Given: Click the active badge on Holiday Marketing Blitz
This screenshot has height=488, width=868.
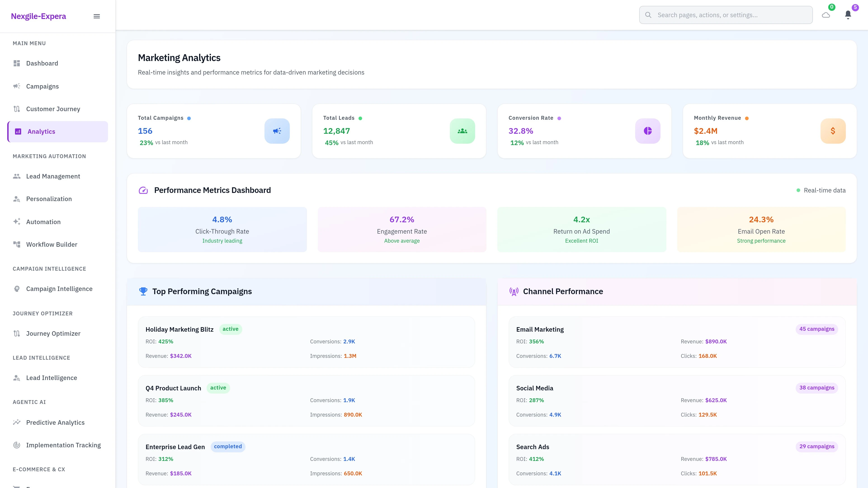Looking at the screenshot, I should click(x=231, y=329).
